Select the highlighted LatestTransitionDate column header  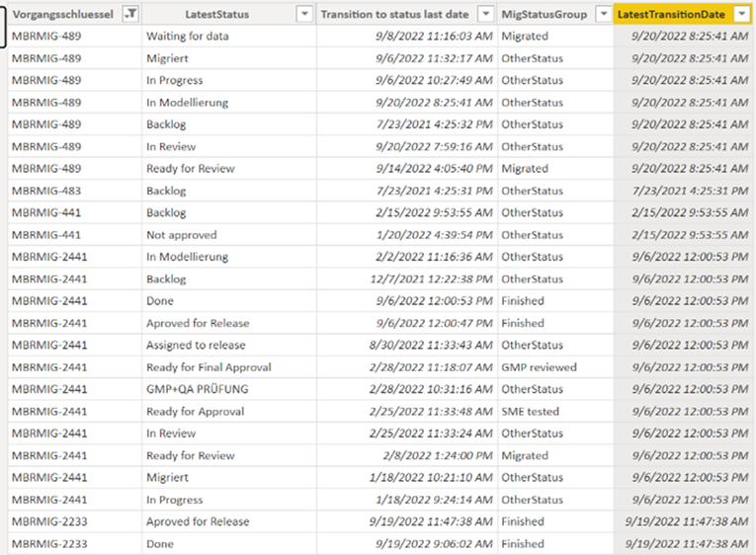(671, 15)
